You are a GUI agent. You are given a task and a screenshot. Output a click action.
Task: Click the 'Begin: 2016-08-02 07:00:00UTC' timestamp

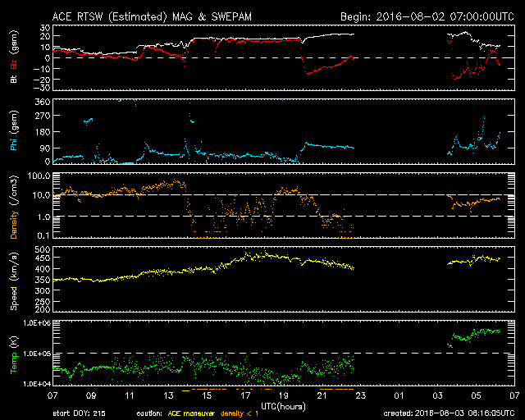pyautogui.click(x=427, y=16)
